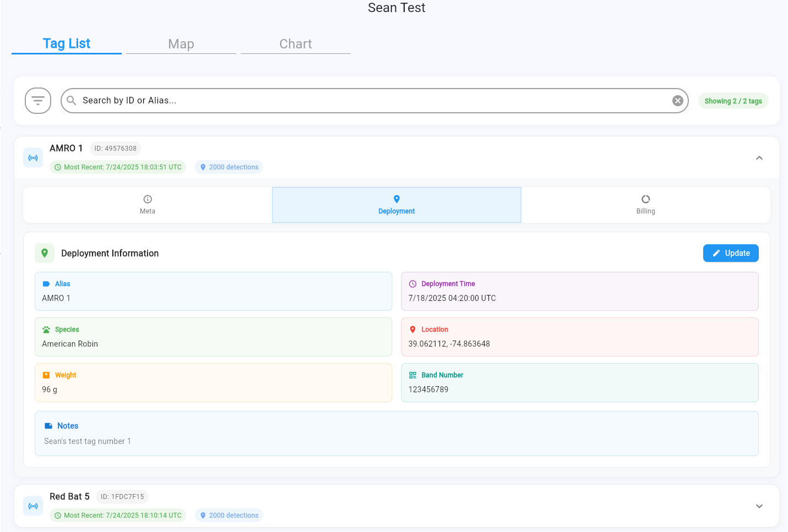Click the Band Number QR icon

pyautogui.click(x=412, y=375)
